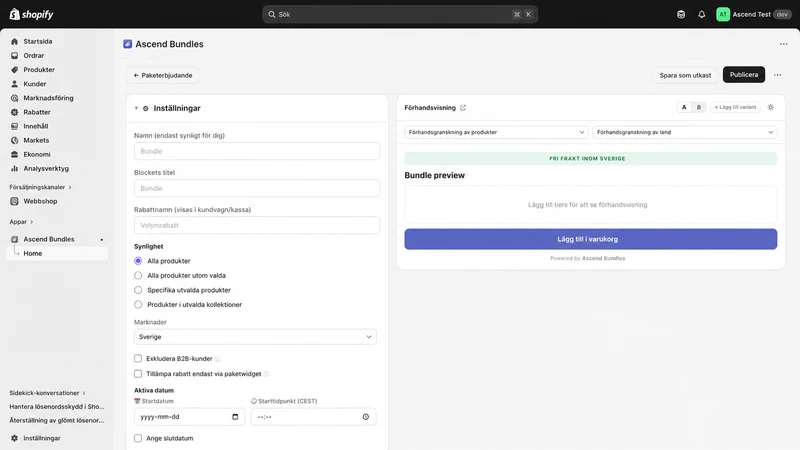Collapse the Inställningar section triangle
Screen dimensions: 800x450
[136, 108]
